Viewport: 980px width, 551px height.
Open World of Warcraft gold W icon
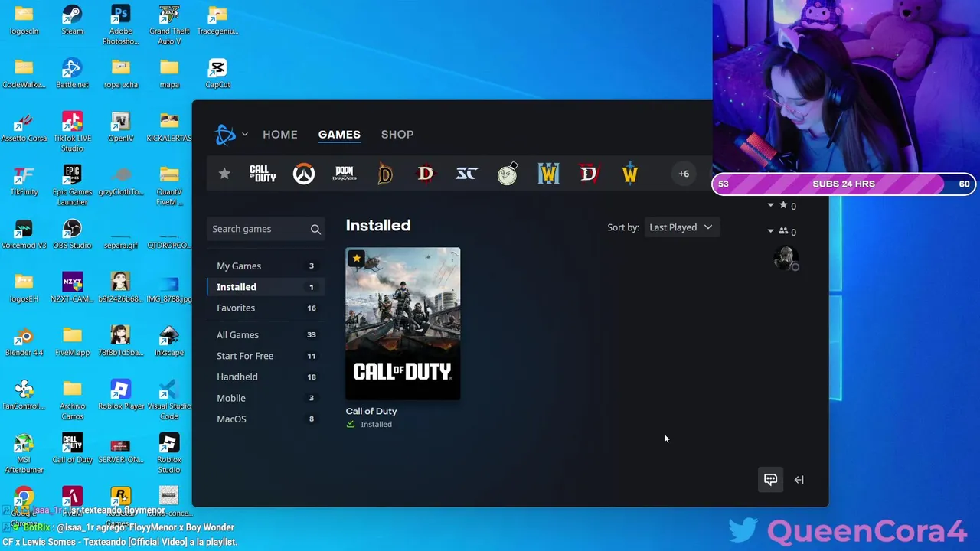point(629,174)
